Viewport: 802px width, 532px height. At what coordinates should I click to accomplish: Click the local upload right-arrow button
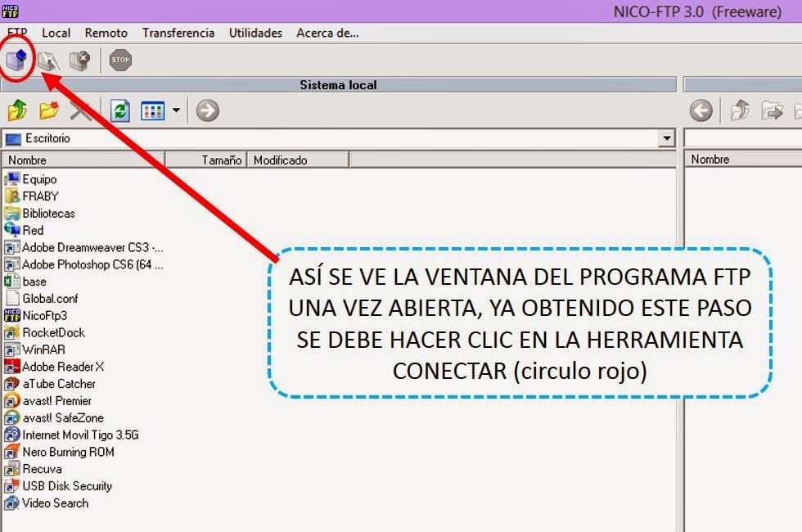click(207, 110)
